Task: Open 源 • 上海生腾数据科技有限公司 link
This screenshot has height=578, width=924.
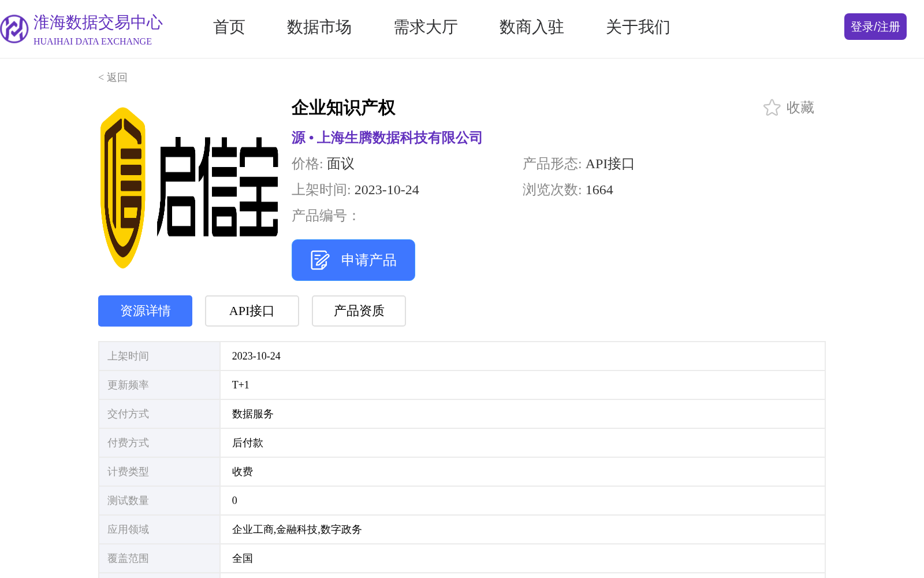Action: click(x=387, y=138)
